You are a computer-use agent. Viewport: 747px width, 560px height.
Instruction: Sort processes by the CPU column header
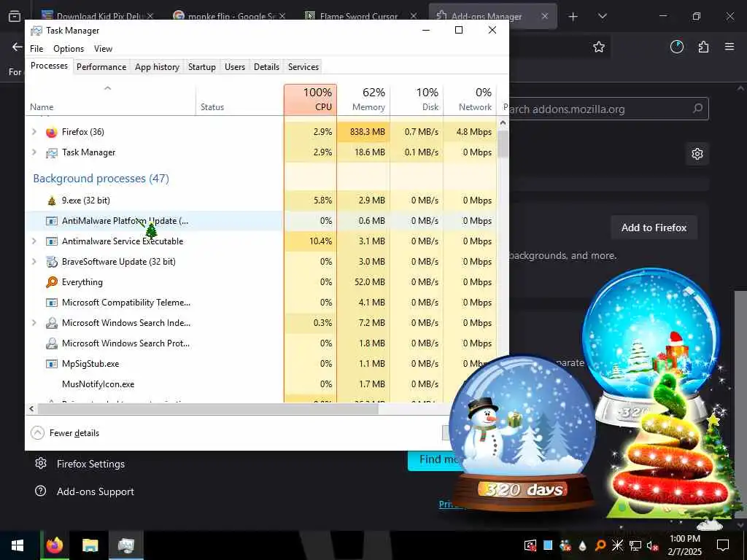coord(310,99)
